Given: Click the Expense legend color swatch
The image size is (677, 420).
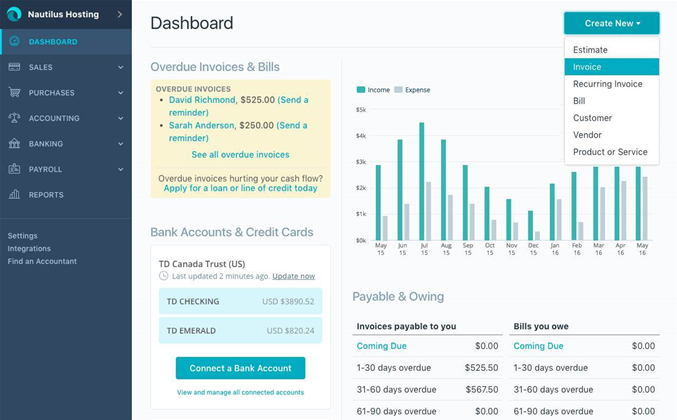Looking at the screenshot, I should (x=398, y=90).
